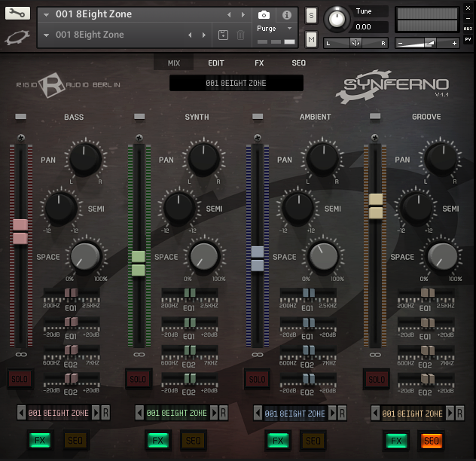
Task: Go to next sound on Synth layer
Action: 214,413
